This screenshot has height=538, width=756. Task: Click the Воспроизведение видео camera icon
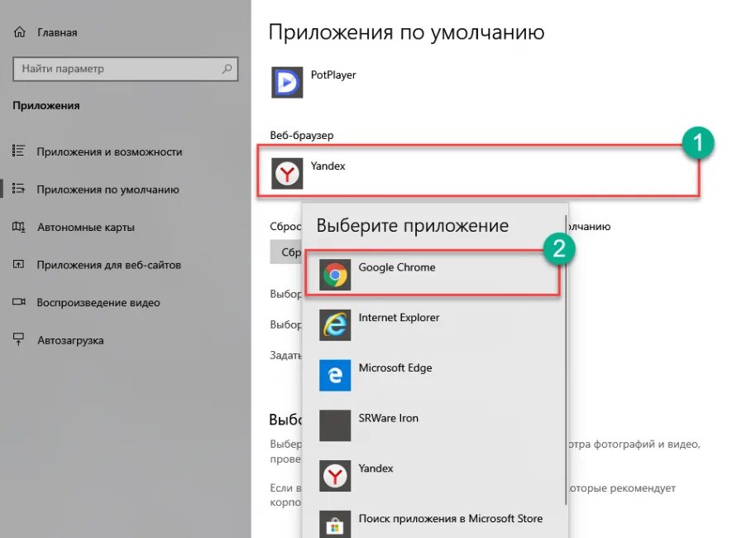click(18, 301)
